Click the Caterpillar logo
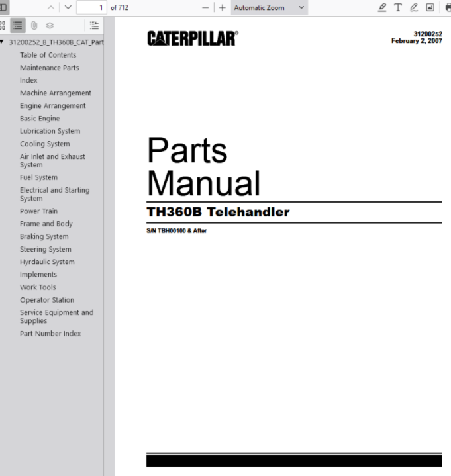This screenshot has width=451, height=476. (x=193, y=38)
